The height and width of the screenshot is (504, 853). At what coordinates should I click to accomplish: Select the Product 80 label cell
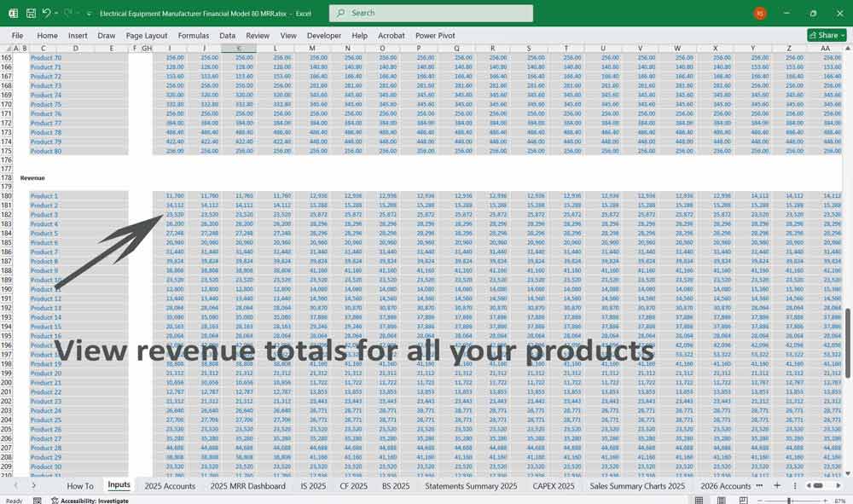coord(46,151)
